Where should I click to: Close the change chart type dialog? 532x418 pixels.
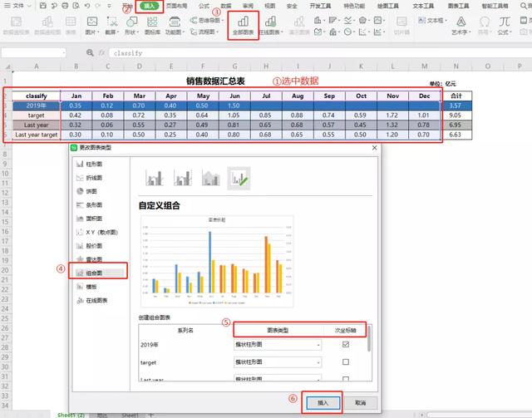click(x=374, y=148)
